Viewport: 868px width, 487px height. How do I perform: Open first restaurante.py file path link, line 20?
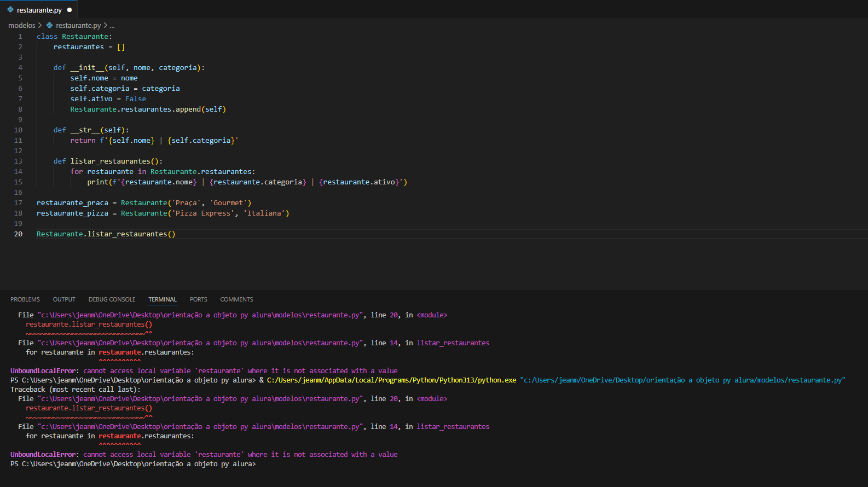click(200, 315)
